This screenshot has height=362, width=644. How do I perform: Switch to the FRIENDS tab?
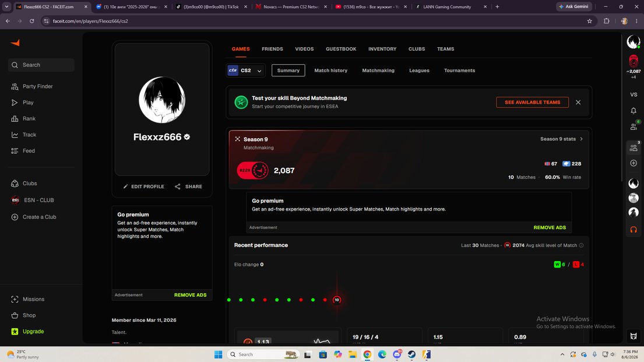click(272, 49)
